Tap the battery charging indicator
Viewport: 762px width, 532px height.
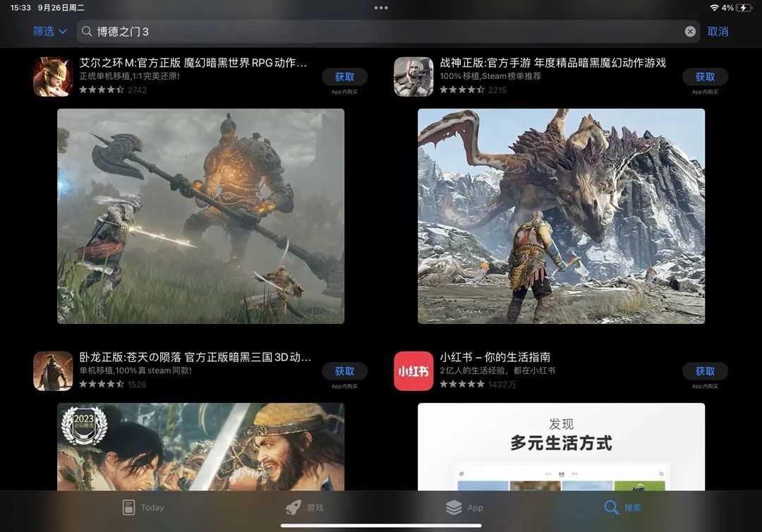(744, 8)
